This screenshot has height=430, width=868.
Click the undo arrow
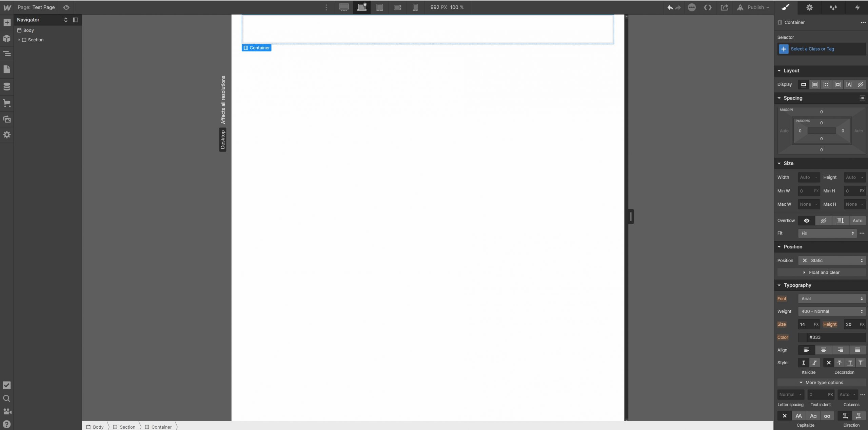[670, 7]
